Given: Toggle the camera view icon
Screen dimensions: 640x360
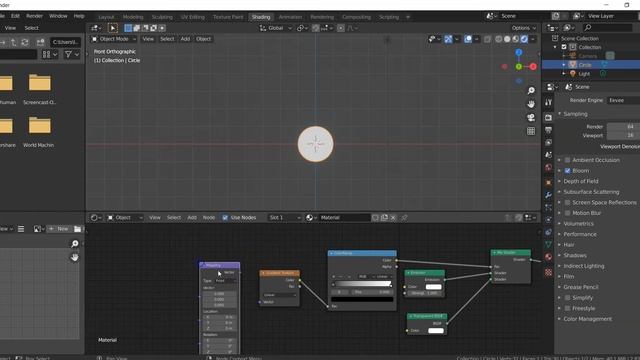Looking at the screenshot, I should click(531, 118).
